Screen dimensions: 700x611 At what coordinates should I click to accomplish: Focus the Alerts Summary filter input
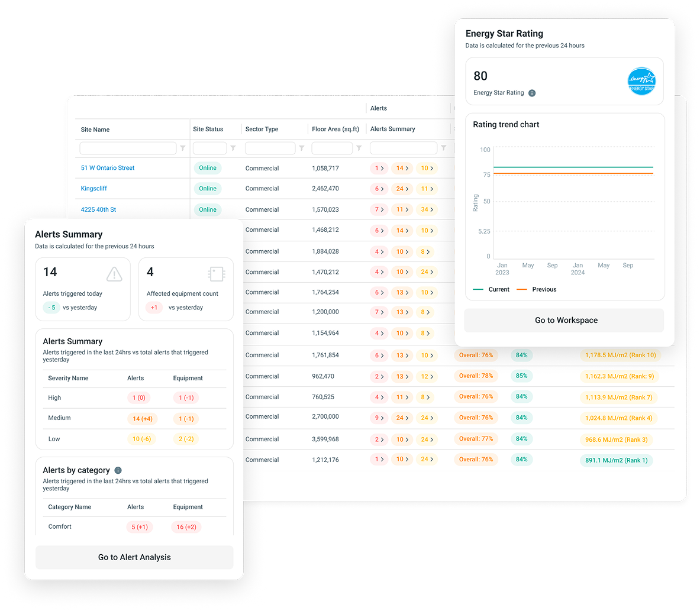tap(404, 148)
